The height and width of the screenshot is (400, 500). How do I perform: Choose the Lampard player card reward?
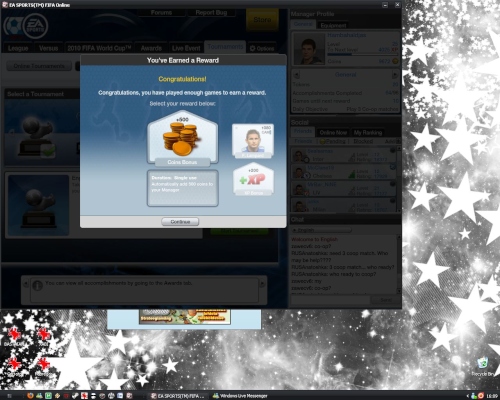(x=253, y=141)
